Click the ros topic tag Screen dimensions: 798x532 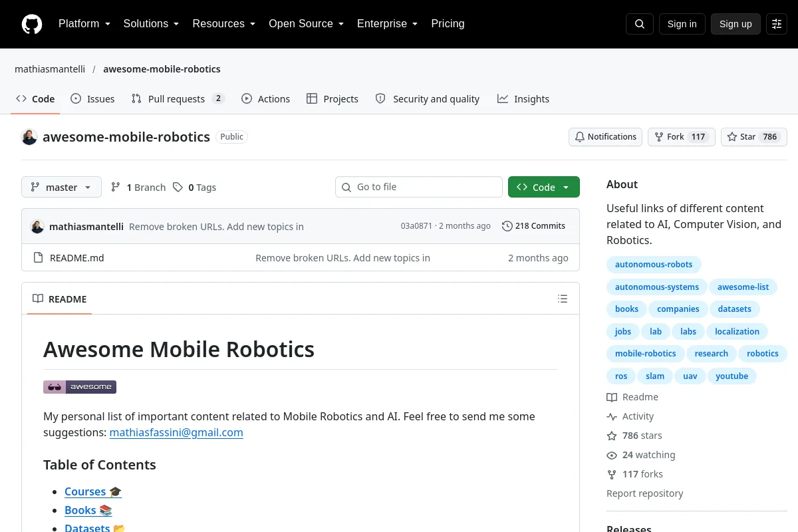[621, 376]
